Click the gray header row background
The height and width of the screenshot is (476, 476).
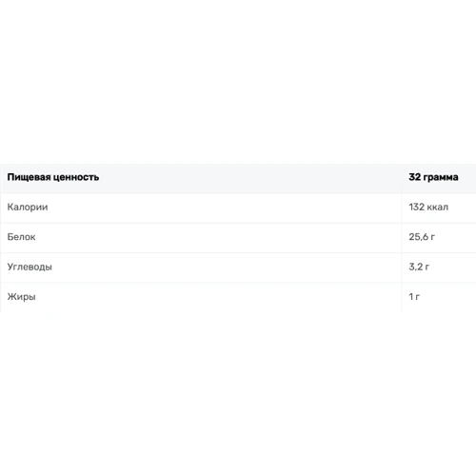238,178
